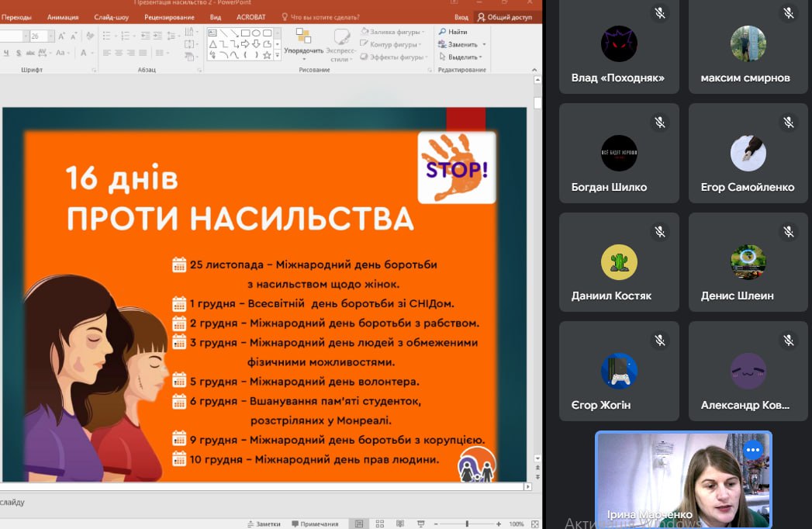
Task: Apply the text shadow S formatting
Action: click(x=18, y=53)
